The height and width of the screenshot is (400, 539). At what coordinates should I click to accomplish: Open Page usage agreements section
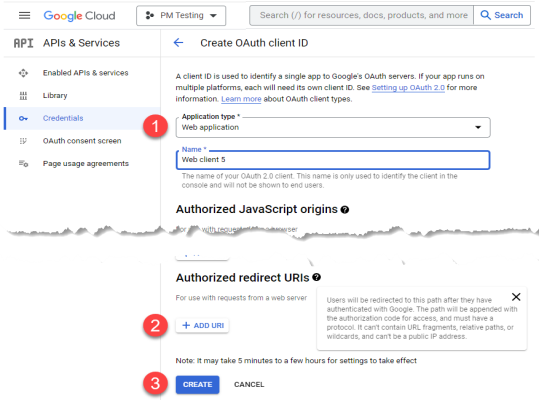tap(86, 164)
